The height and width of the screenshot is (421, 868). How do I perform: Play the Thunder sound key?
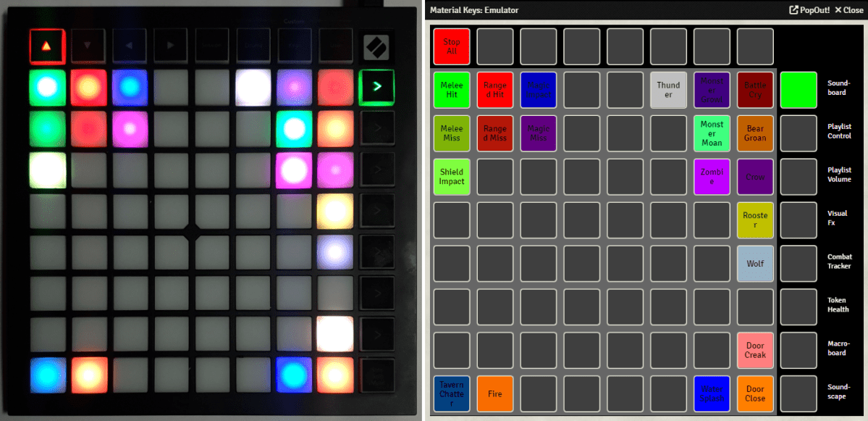click(x=668, y=90)
